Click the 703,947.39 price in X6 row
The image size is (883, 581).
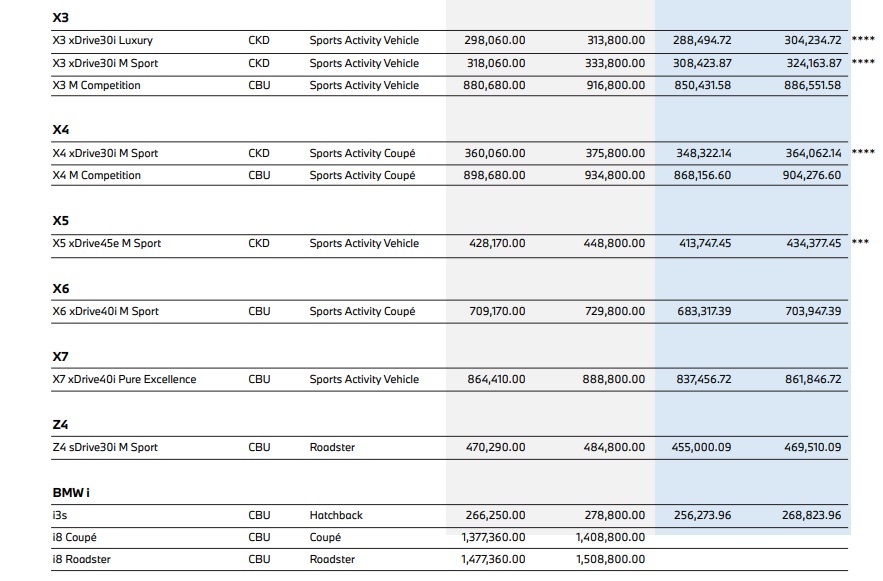[812, 311]
